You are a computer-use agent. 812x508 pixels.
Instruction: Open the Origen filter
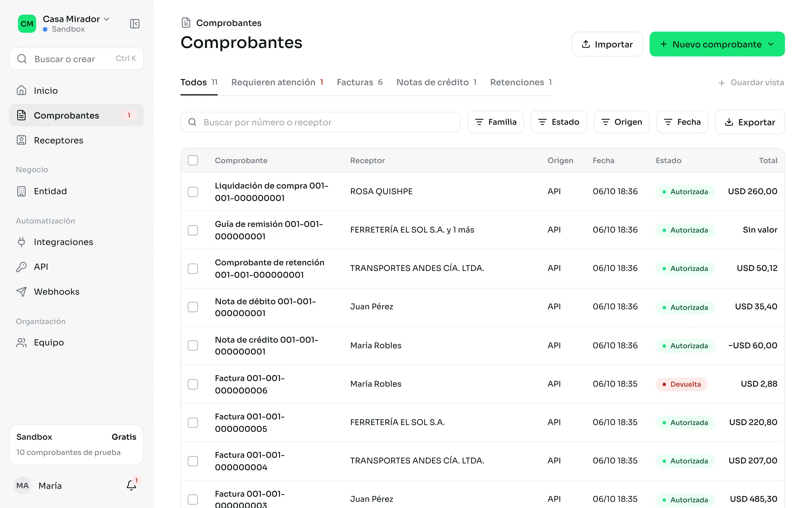[621, 122]
